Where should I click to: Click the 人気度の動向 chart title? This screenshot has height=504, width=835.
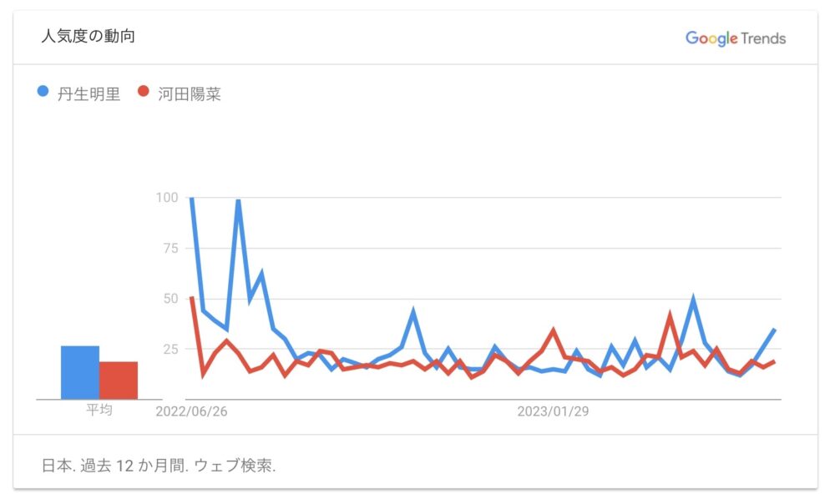coord(88,37)
